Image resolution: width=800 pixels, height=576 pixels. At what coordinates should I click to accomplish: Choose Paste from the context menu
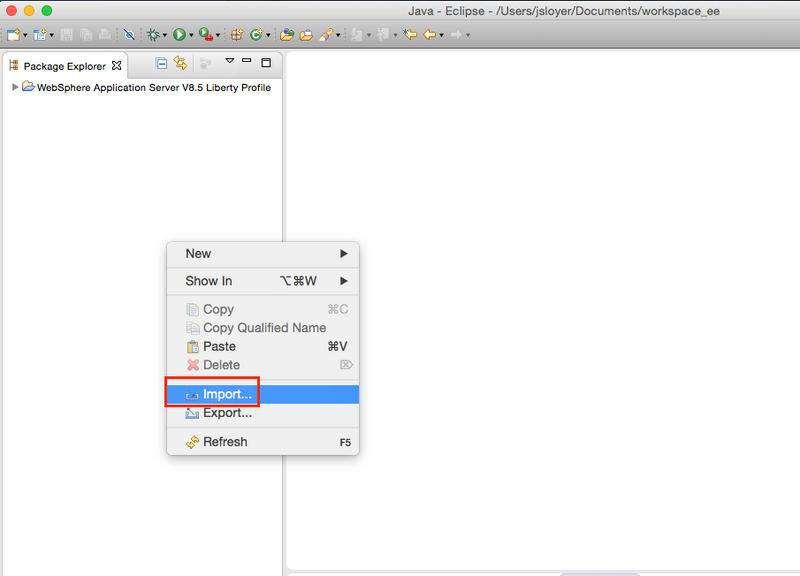click(263, 346)
